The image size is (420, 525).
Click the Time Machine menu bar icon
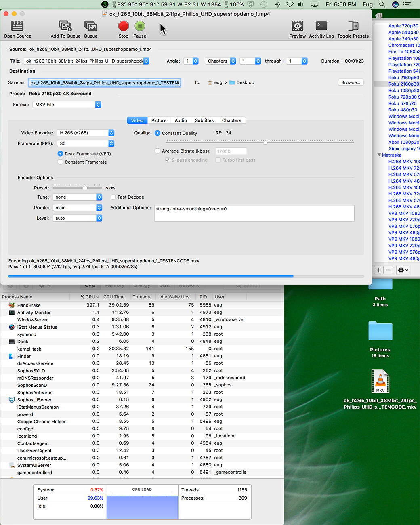(x=263, y=4)
